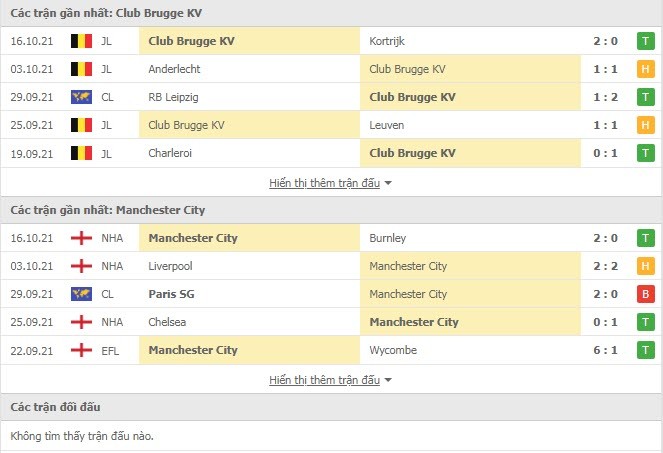Open the Anderlecht team link
This screenshot has height=453, width=663.
174,69
